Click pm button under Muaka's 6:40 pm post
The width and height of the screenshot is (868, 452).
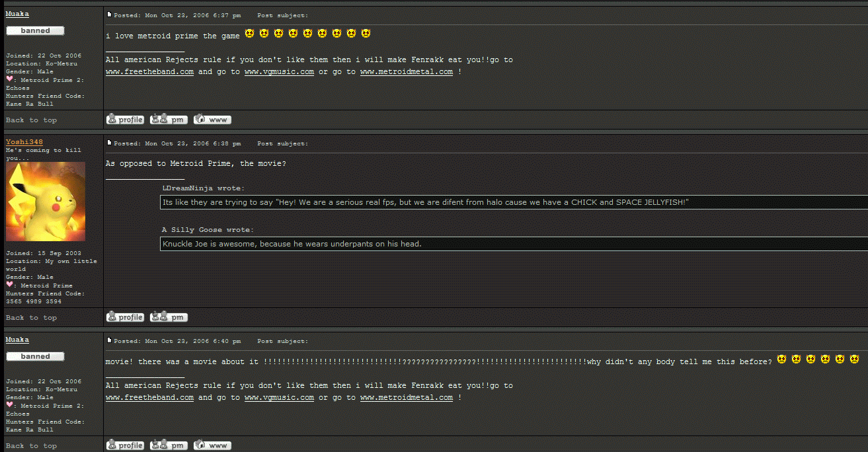point(169,445)
